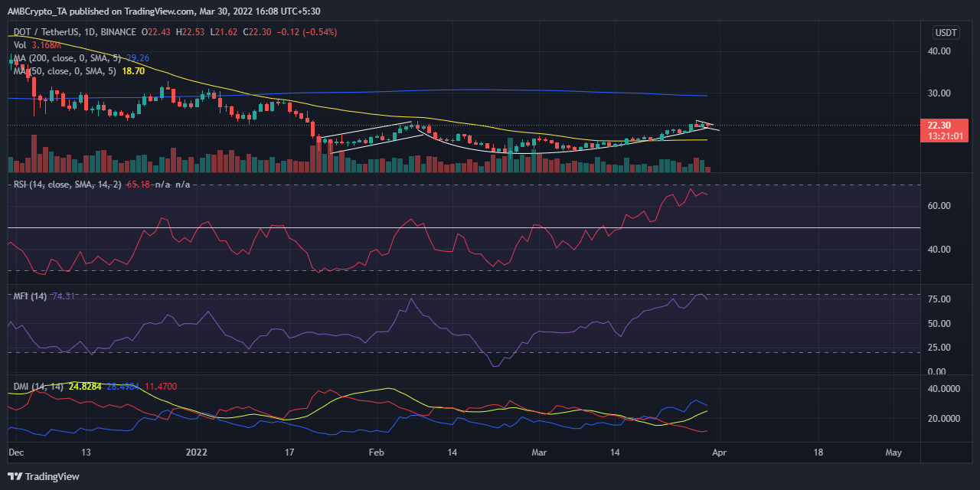Image resolution: width=980 pixels, height=490 pixels.
Task: Click the TradingView text in footer
Action: coord(54,477)
